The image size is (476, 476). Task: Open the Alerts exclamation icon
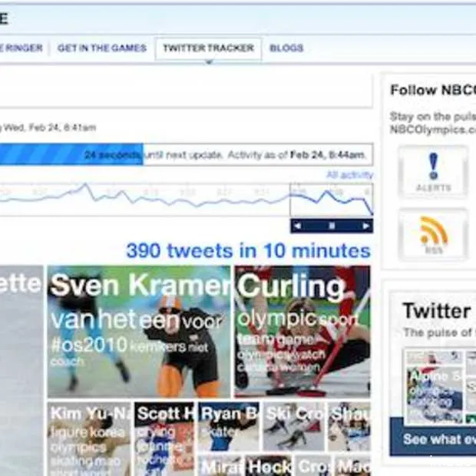tap(433, 172)
